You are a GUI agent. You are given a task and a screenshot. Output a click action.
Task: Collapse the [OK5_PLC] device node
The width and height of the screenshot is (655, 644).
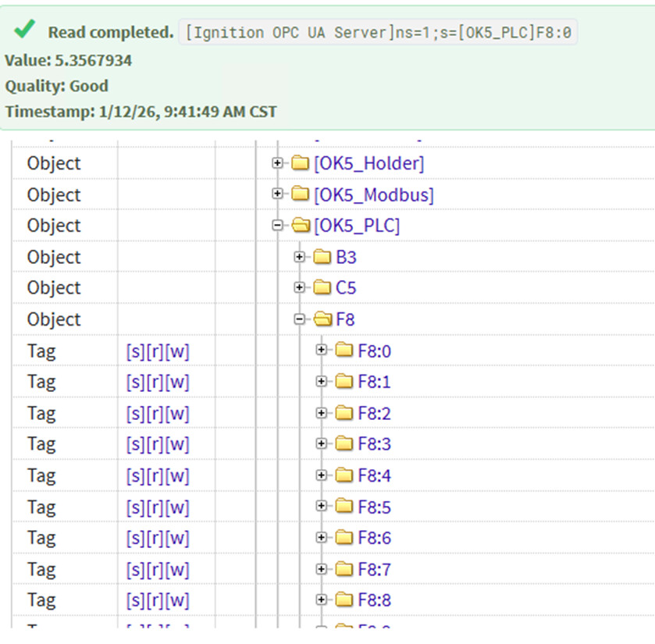click(277, 226)
